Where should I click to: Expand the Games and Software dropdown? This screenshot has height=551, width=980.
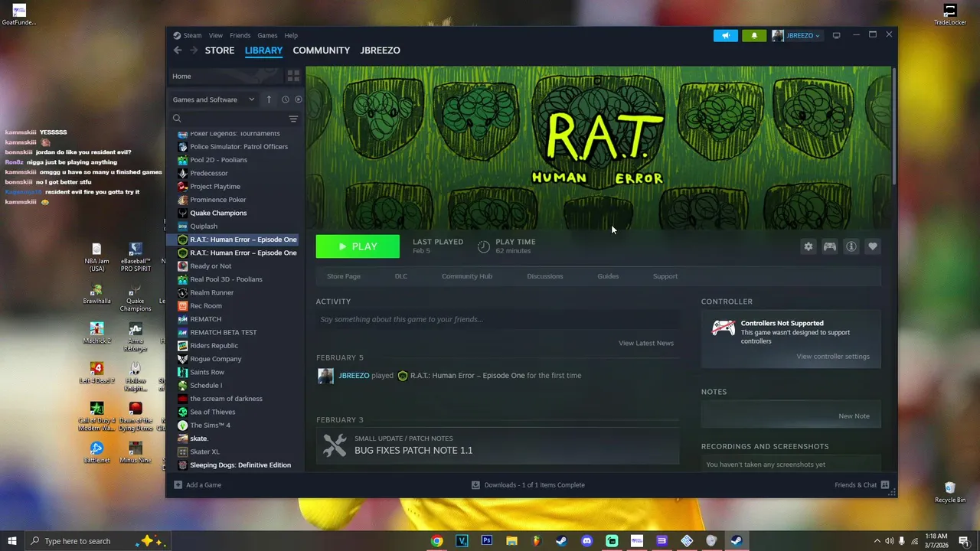pos(214,99)
